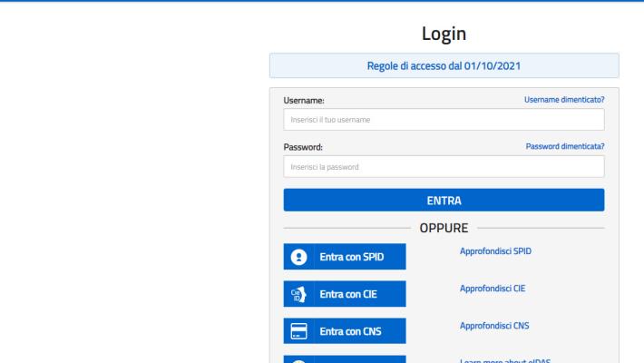Open Regole di accesso dal 01/10/2021 banner
Image resolution: width=644 pixels, height=363 pixels.
[444, 65]
